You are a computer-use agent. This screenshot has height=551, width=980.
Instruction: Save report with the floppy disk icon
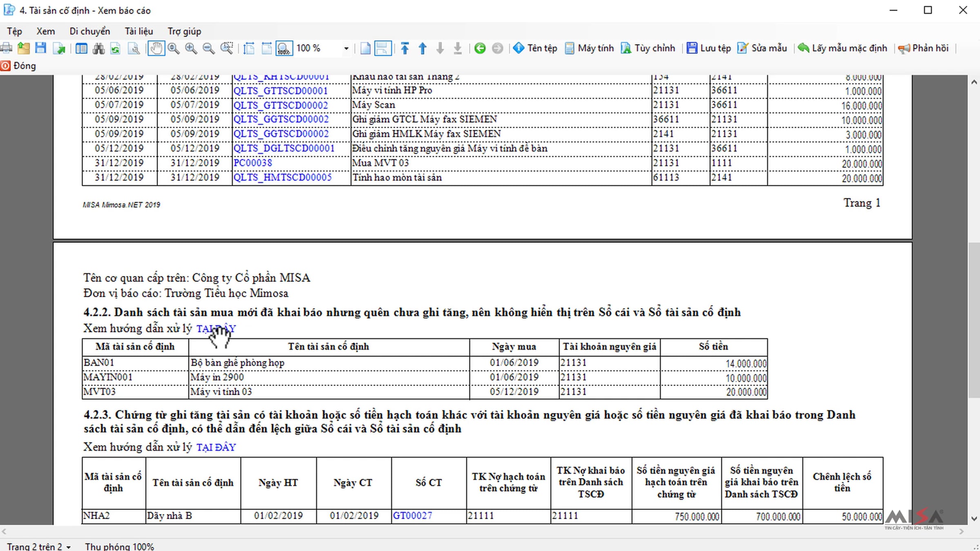[40, 48]
